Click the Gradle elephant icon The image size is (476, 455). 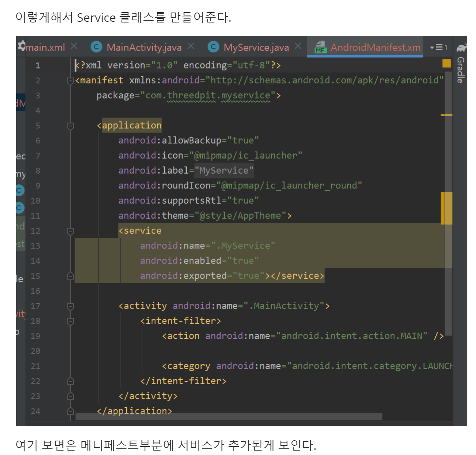(x=461, y=47)
